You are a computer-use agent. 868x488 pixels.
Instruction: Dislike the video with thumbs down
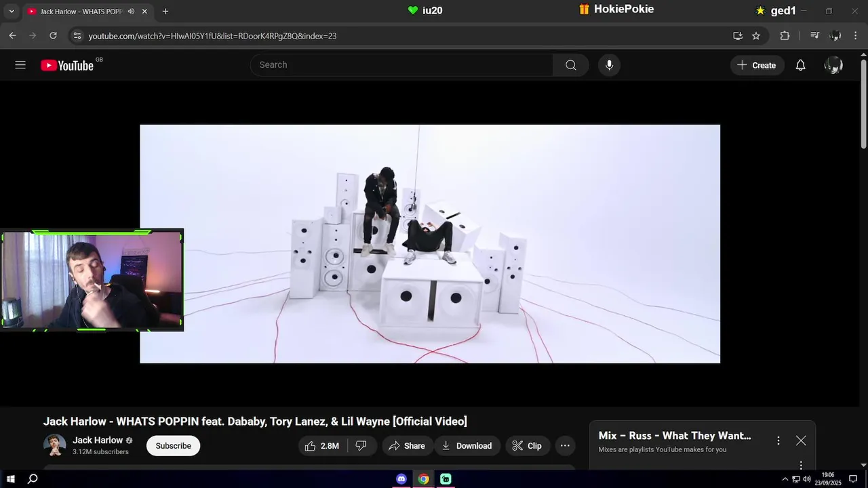361,445
